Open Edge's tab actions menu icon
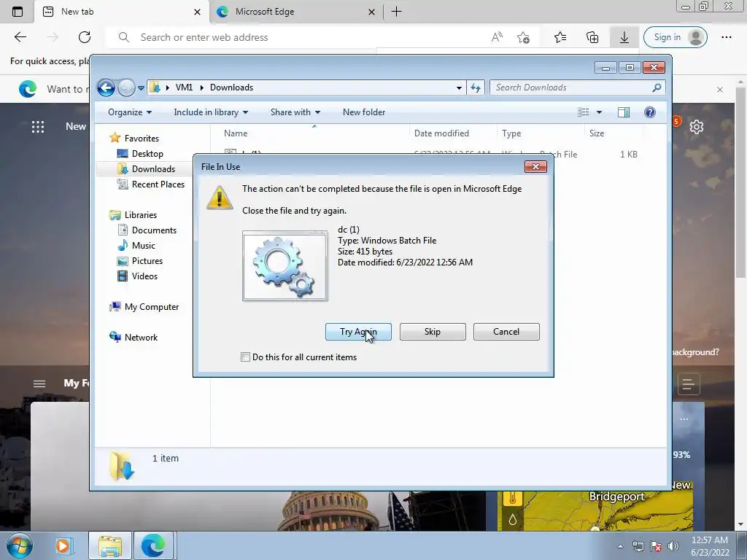The image size is (747, 560). tap(18, 12)
